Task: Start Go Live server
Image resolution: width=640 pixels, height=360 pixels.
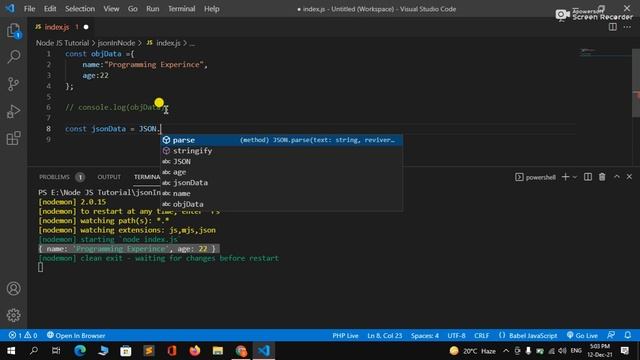Action: (x=582, y=336)
